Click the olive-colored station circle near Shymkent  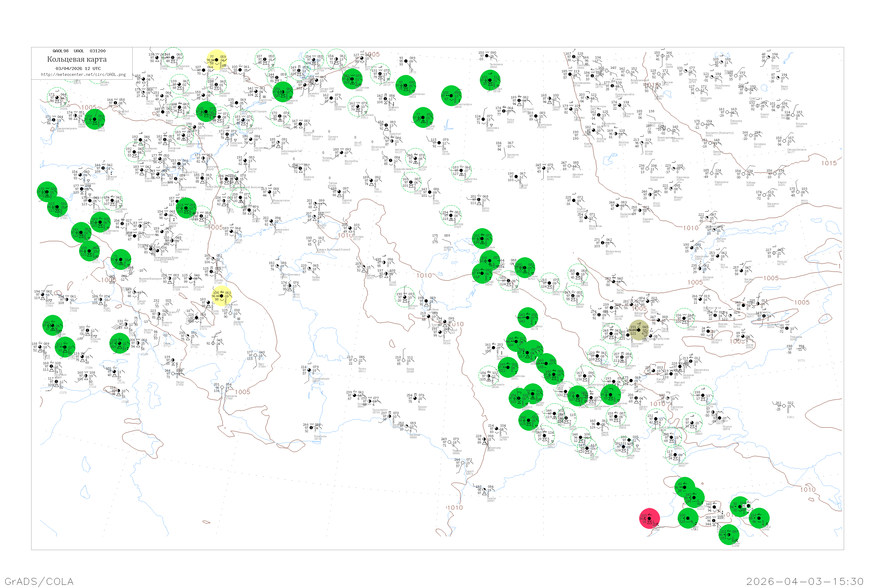click(639, 330)
